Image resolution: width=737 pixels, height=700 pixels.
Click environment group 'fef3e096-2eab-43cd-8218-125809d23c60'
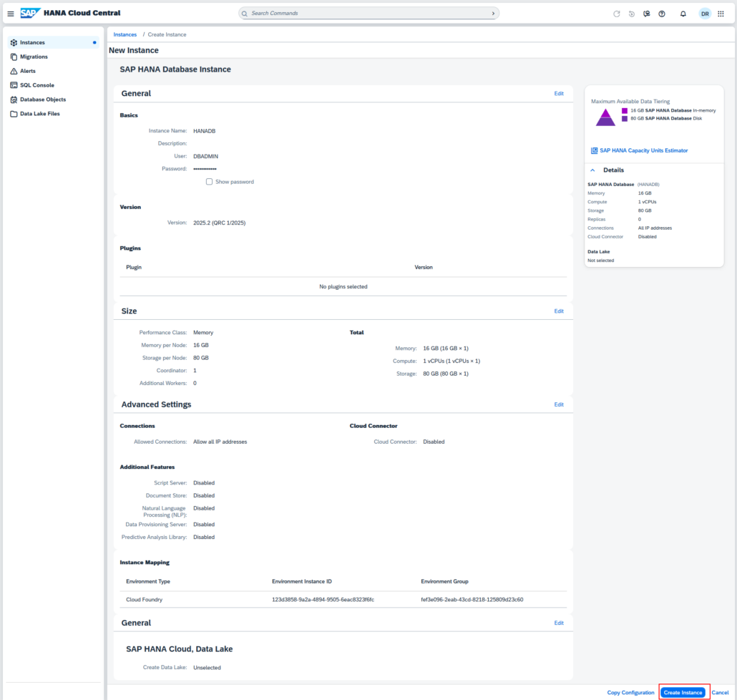point(472,600)
